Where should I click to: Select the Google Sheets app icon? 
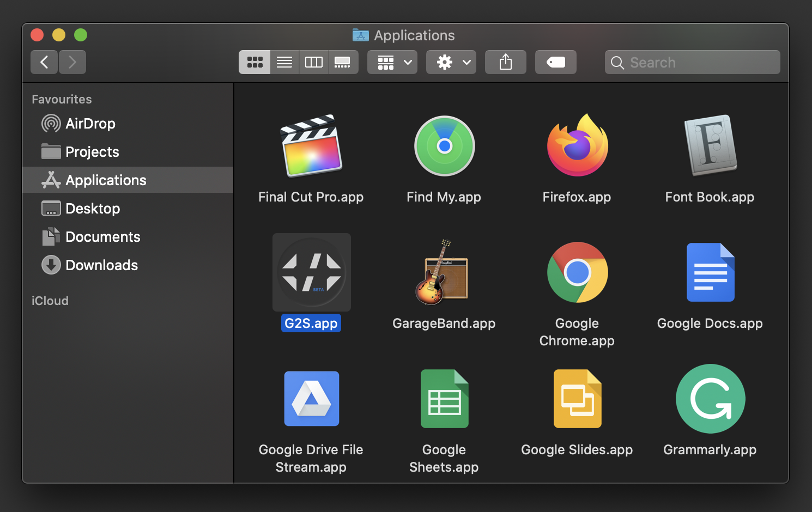[444, 398]
